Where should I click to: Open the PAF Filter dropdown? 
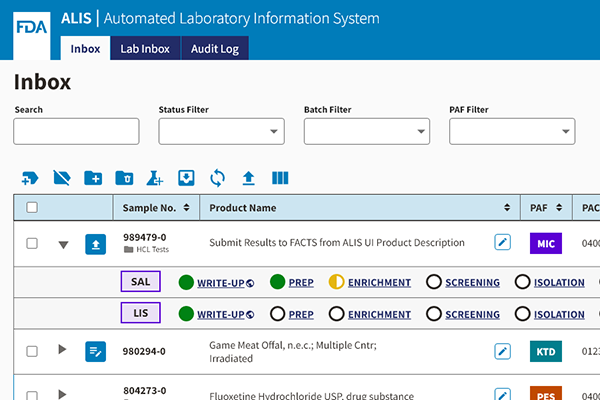coord(511,131)
